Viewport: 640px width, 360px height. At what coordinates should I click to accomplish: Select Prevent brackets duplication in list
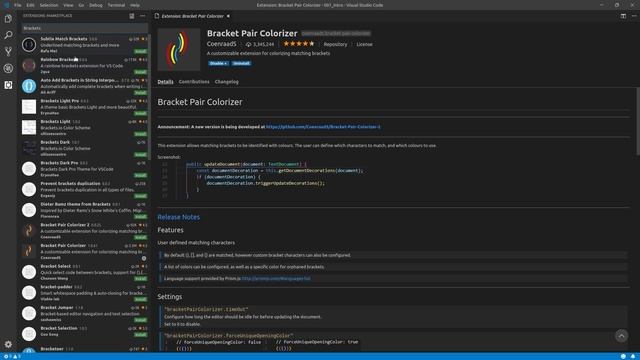[x=84, y=189]
